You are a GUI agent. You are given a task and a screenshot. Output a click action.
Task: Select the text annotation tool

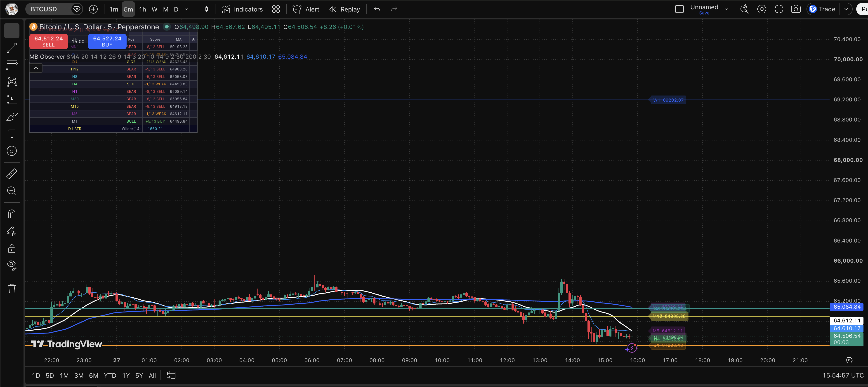point(12,134)
